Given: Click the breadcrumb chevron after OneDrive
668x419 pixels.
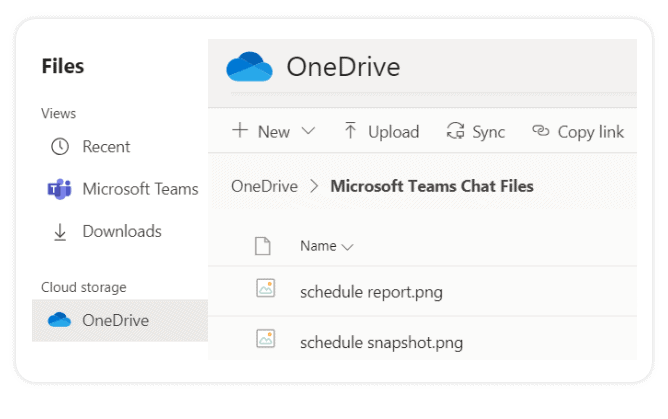Looking at the screenshot, I should 314,186.
